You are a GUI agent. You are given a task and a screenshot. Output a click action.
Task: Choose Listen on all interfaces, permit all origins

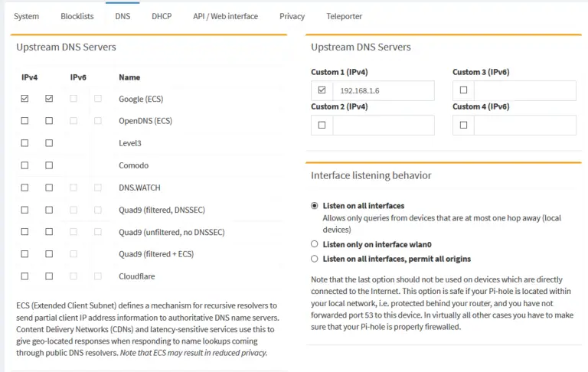315,259
